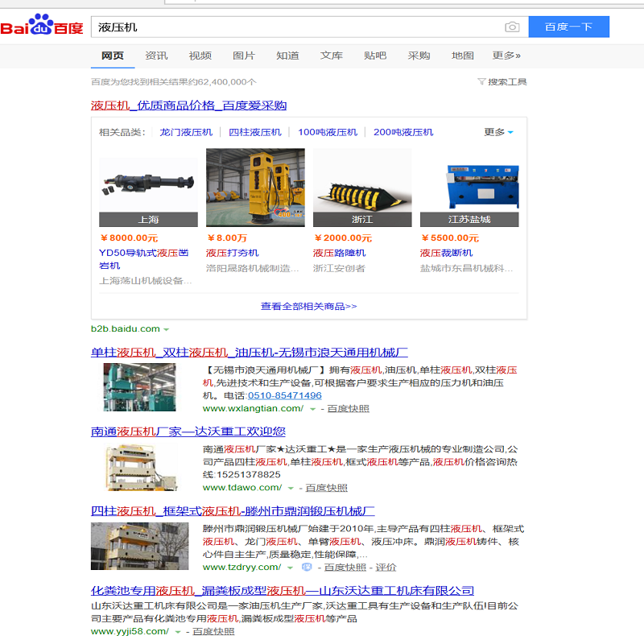Open the 液压路障机 product link
Image resolution: width=644 pixels, height=644 pixels.
(339, 253)
